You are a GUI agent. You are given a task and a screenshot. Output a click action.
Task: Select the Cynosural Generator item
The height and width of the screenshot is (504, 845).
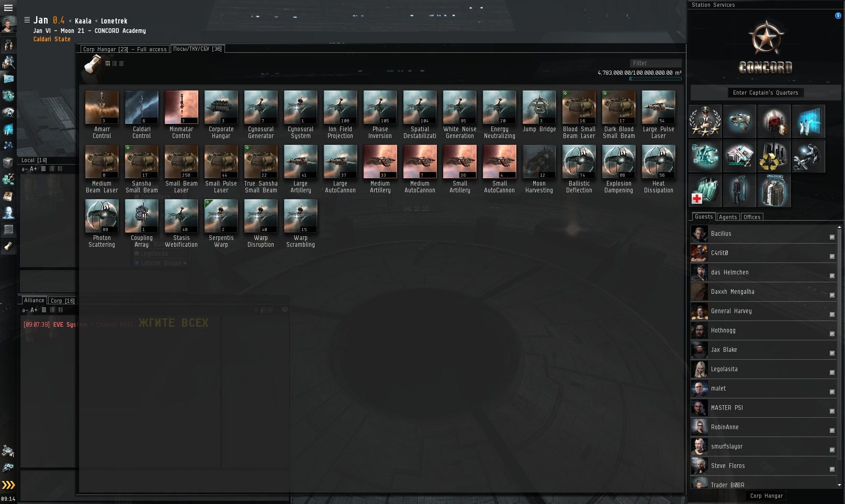(x=261, y=115)
